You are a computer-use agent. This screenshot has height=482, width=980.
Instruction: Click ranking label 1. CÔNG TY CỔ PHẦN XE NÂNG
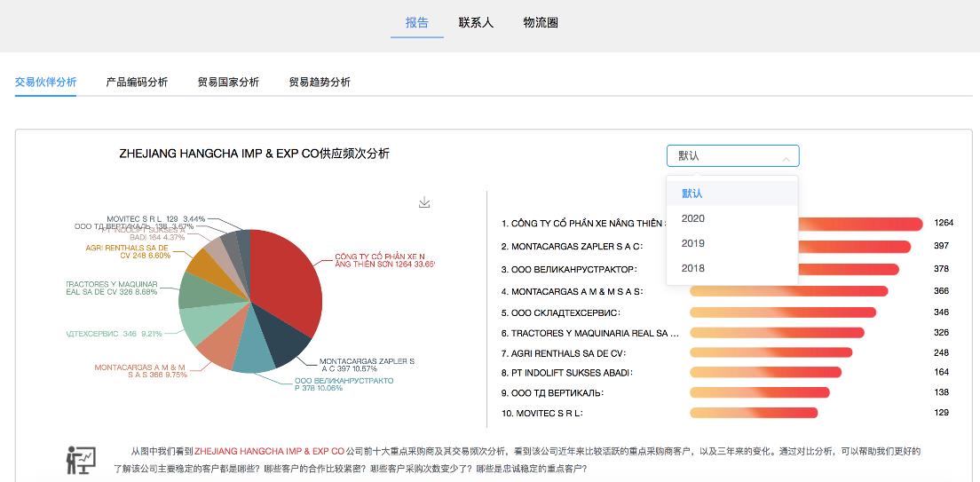pyautogui.click(x=584, y=223)
